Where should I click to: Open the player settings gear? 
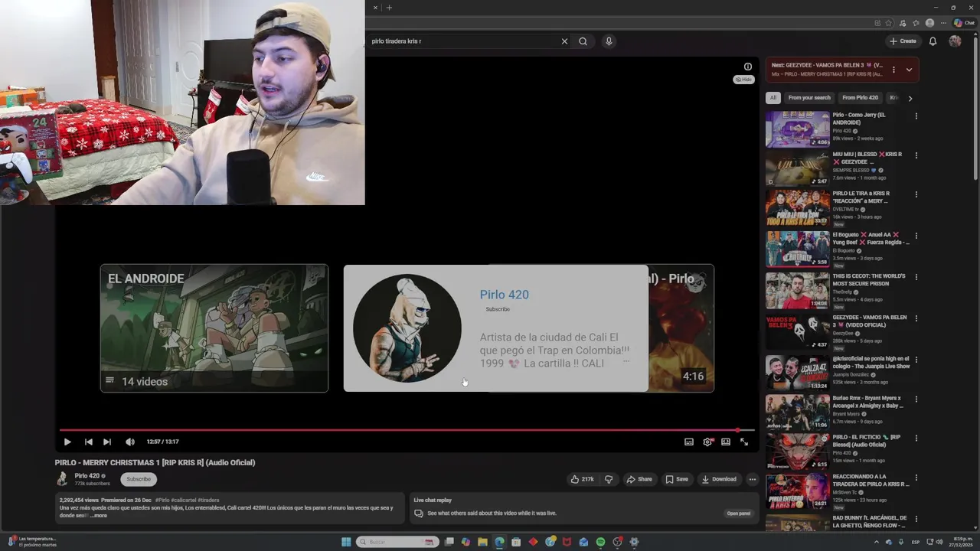[x=707, y=442]
